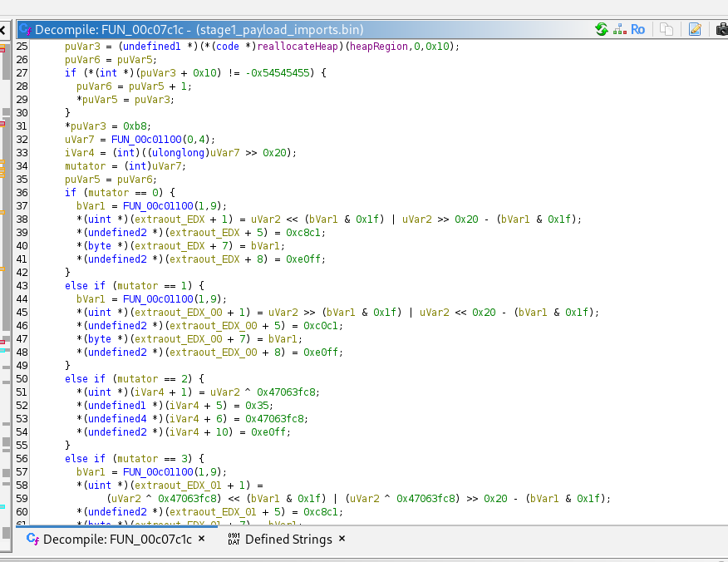The image size is (728, 562).
Task: Switch to the Defined Strings tab
Action: pyautogui.click(x=288, y=539)
